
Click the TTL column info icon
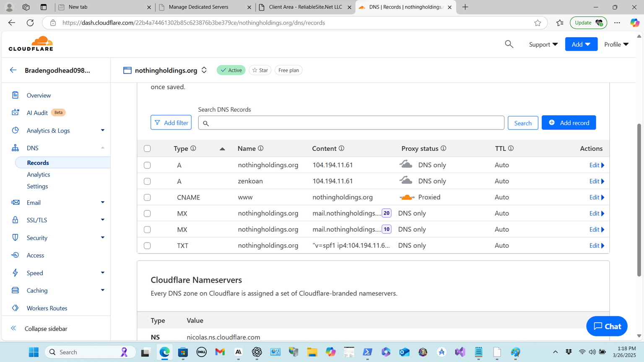[511, 148]
